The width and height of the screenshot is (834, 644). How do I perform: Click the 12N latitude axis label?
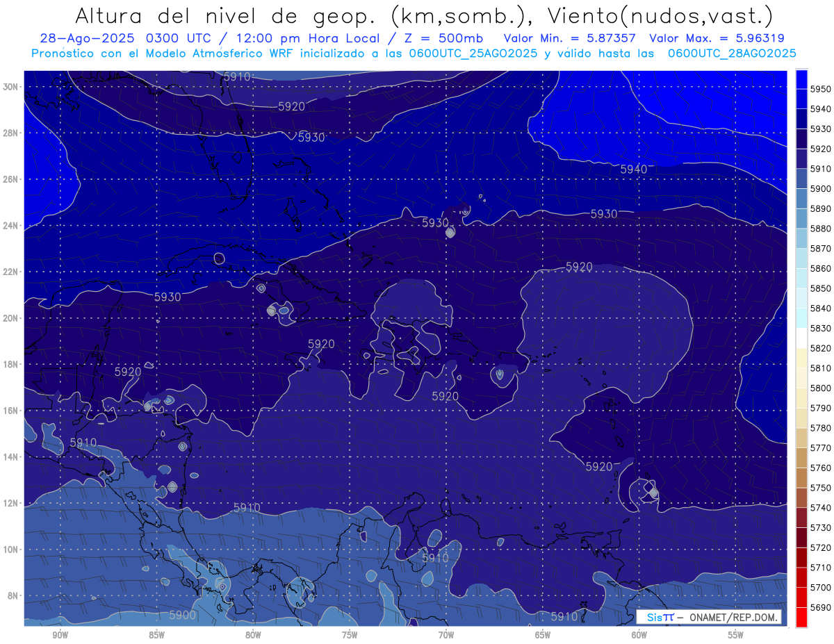coord(10,503)
